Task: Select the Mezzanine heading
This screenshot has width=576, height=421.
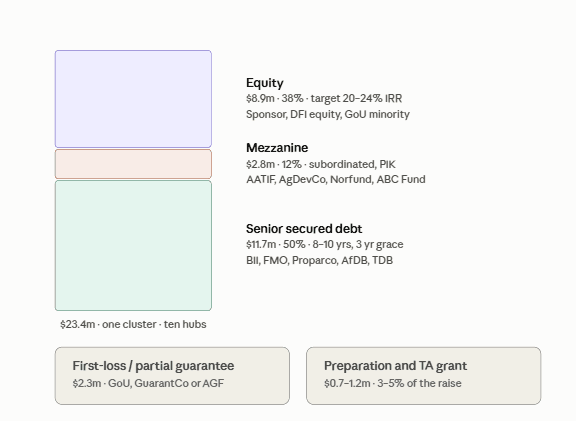Action: [x=277, y=148]
